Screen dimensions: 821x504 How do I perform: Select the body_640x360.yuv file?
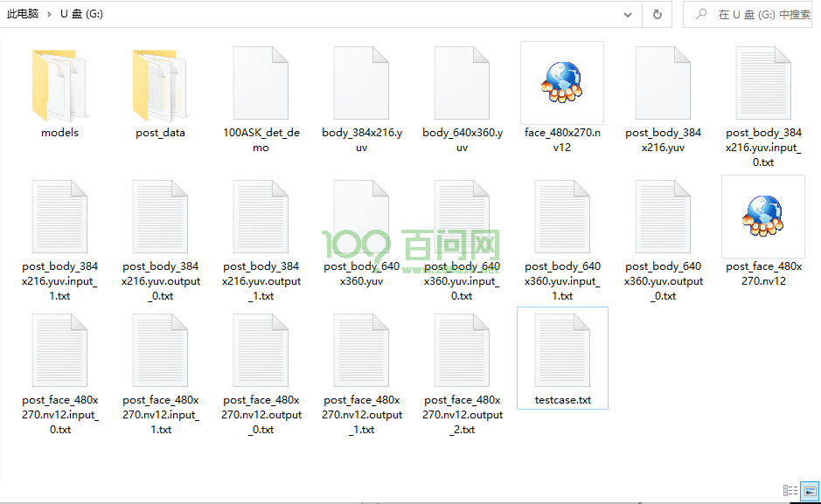462,86
